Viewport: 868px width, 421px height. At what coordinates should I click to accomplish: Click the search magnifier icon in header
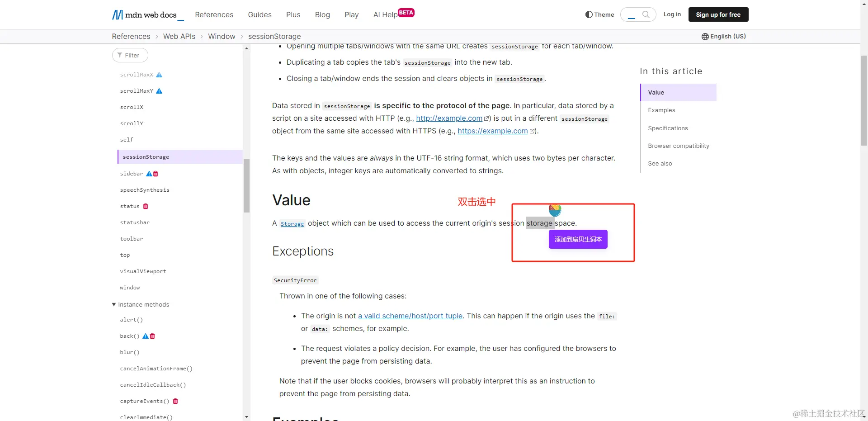click(646, 14)
